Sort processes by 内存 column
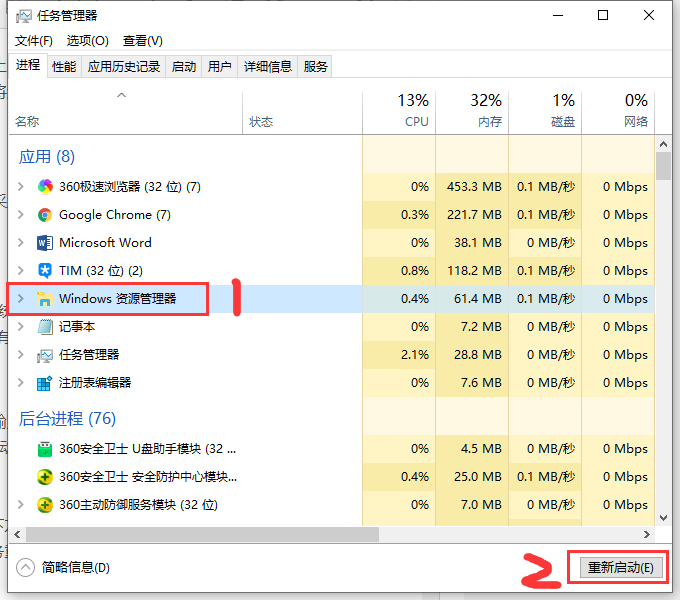 point(472,113)
